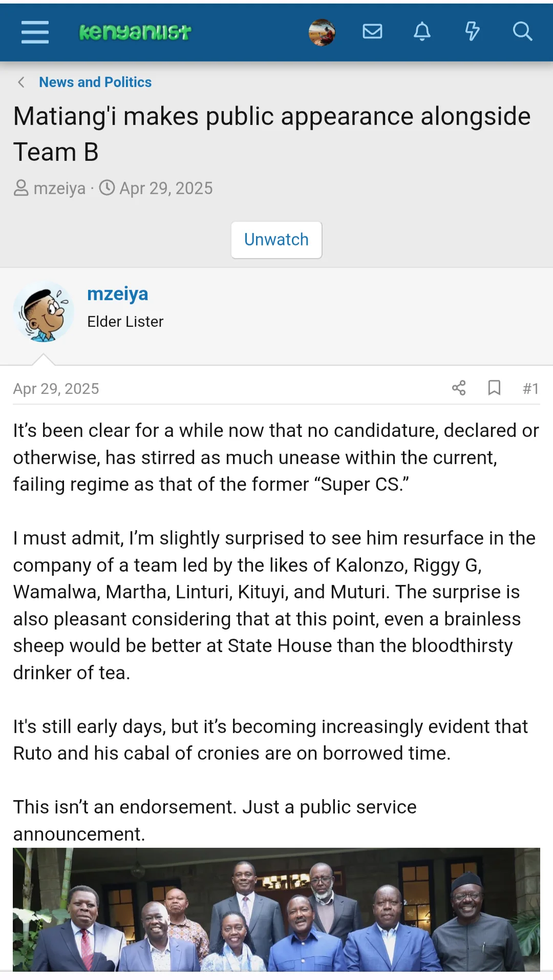Go back using the left chevron

pos(22,82)
